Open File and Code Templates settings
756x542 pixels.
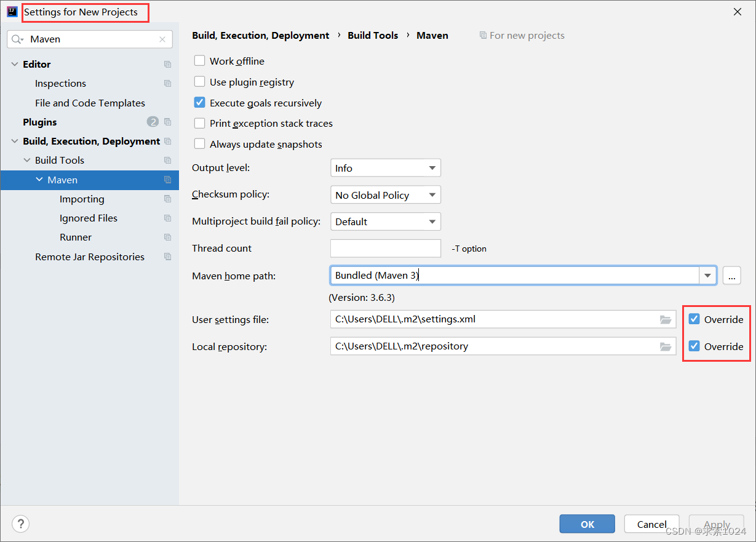pyautogui.click(x=90, y=103)
